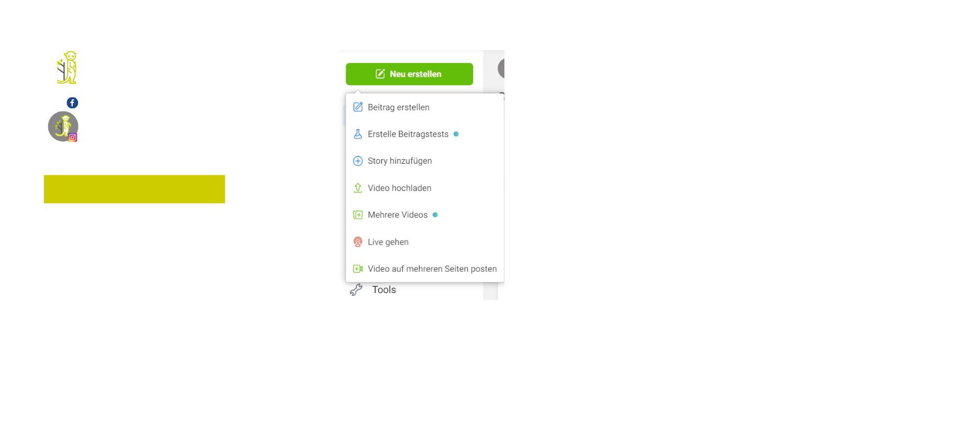Click the pencil icon beside Beitrag erstellen

point(358,107)
